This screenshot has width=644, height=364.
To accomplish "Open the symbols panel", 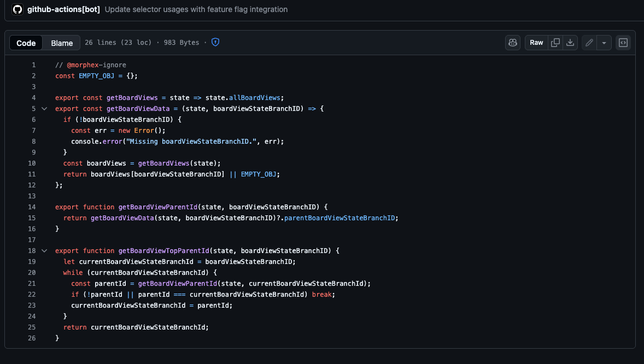I will coord(623,42).
